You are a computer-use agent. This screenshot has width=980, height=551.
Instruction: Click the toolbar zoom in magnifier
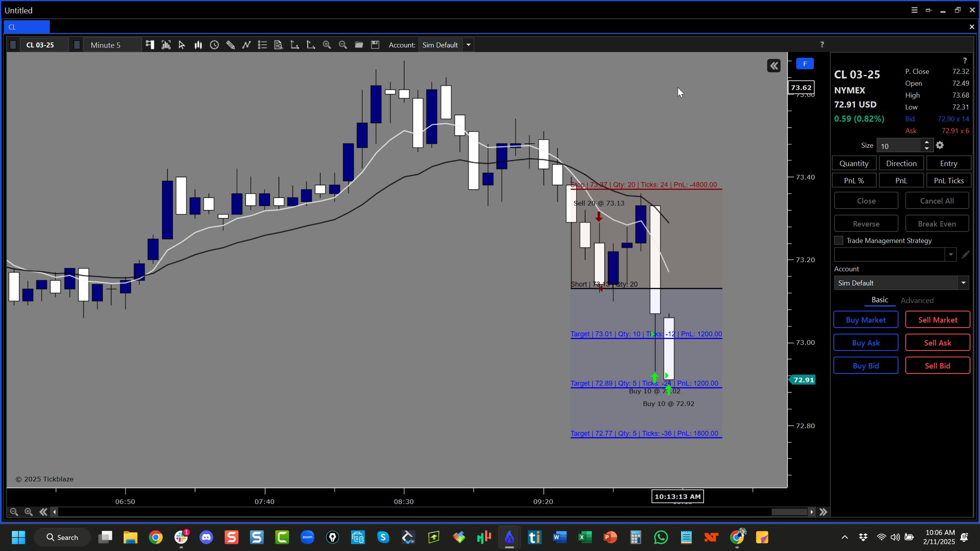[327, 45]
